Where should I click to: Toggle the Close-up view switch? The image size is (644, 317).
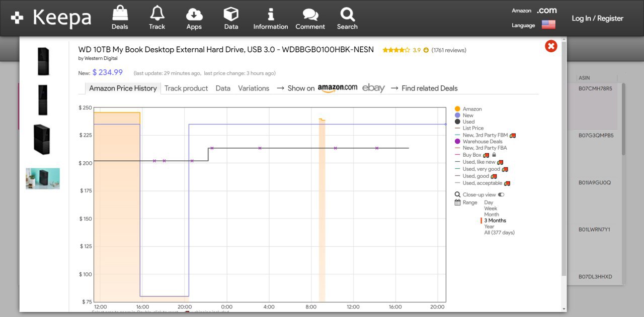501,194
